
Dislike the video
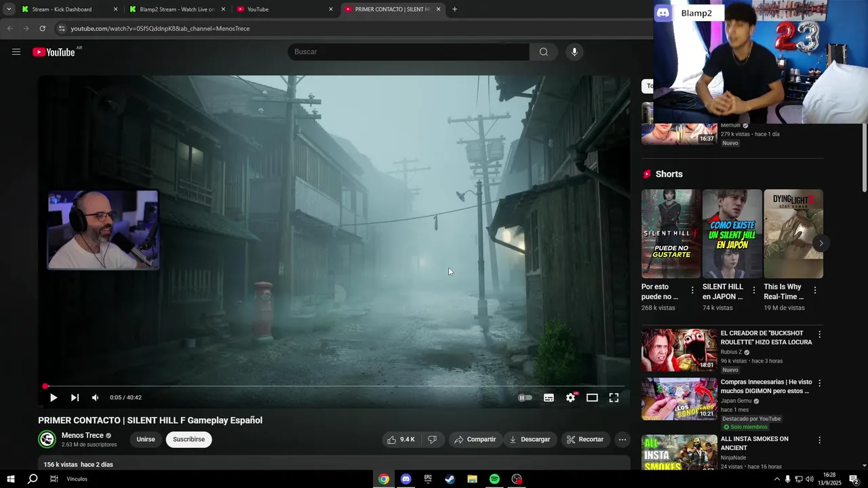point(433,440)
